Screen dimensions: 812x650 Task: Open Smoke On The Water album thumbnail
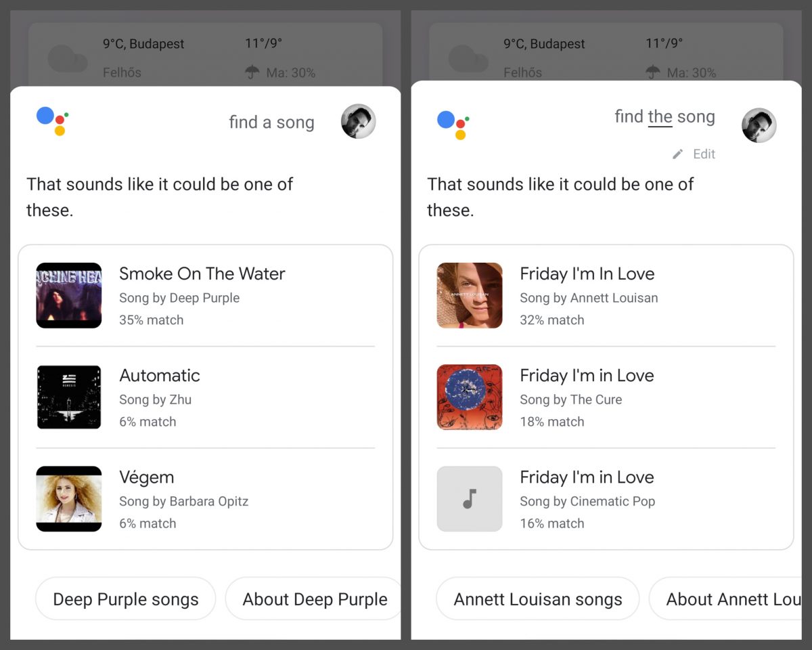(69, 296)
